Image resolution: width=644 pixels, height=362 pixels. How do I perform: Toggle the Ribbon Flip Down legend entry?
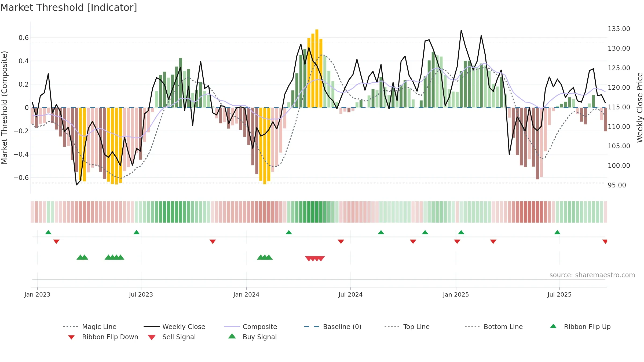pyautogui.click(x=103, y=337)
